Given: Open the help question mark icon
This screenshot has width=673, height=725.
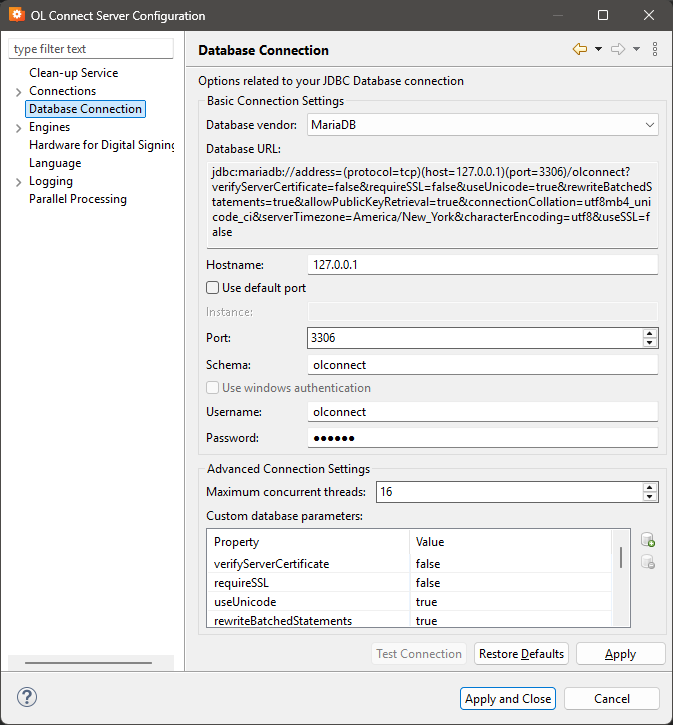Looking at the screenshot, I should point(27,698).
